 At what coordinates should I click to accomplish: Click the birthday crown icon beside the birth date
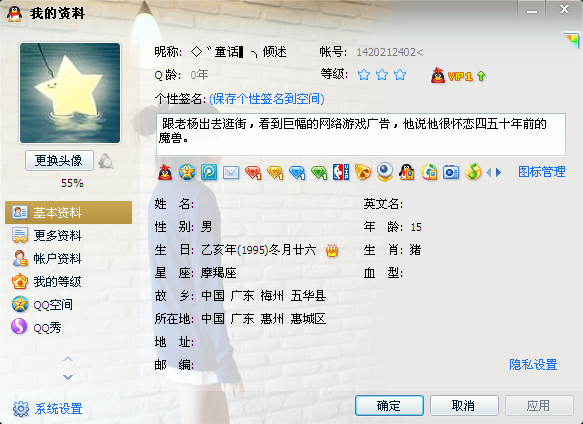click(x=332, y=251)
